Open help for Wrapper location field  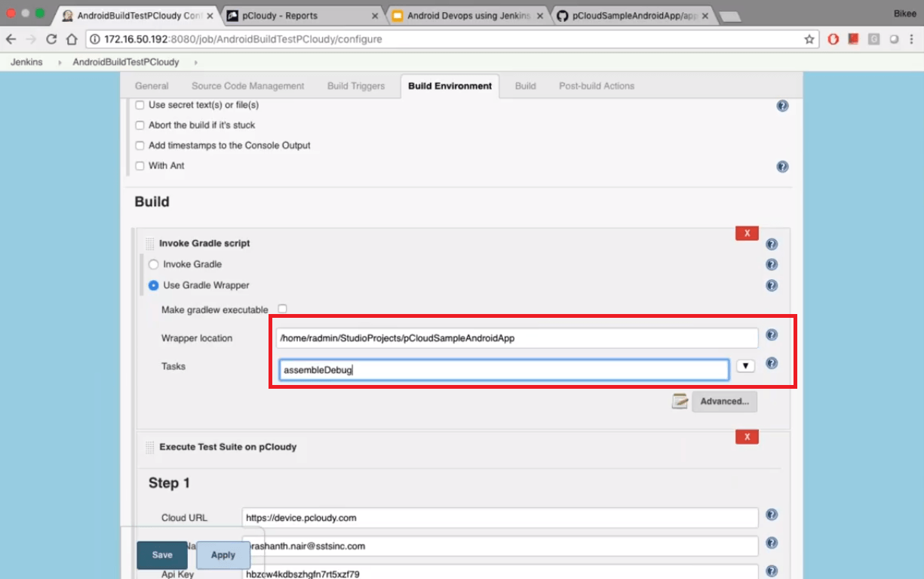coord(772,335)
